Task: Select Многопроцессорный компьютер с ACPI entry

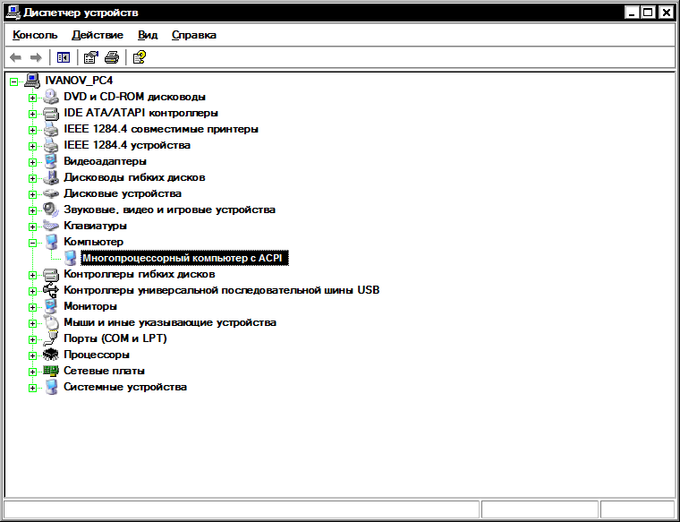Action: click(184, 258)
